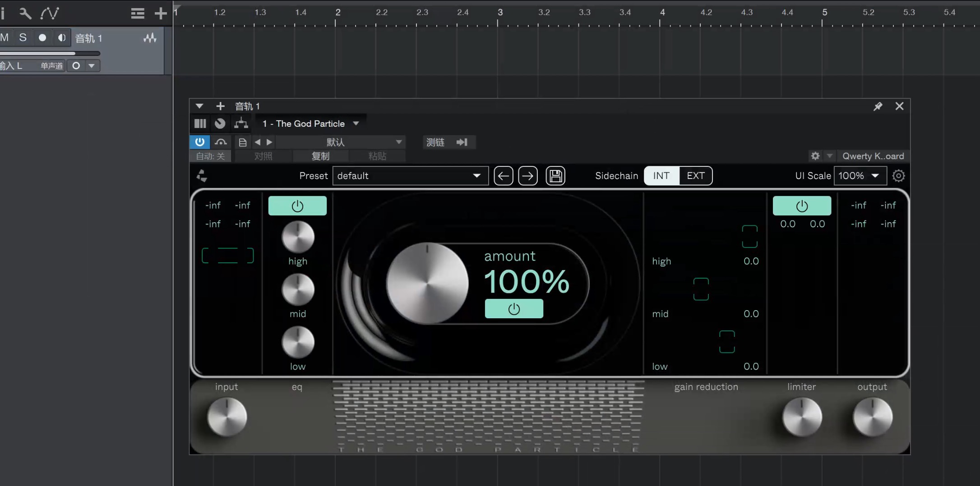Toggle the EQ section power button

[297, 206]
